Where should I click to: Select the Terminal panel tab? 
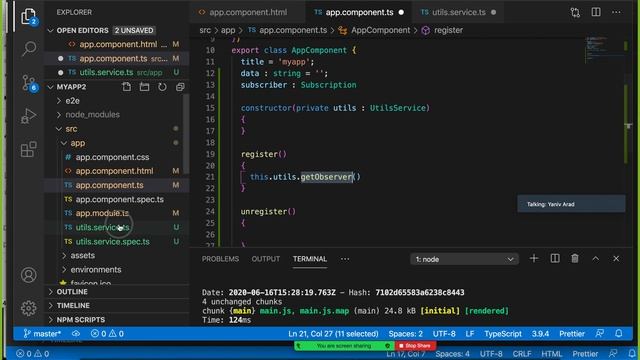click(x=310, y=259)
